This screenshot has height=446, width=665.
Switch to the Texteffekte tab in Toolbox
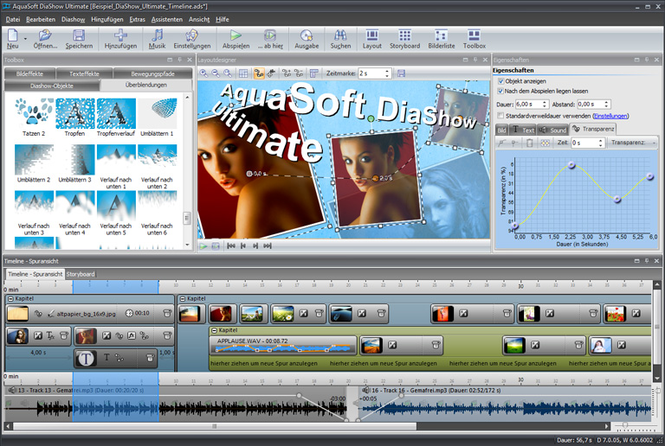pyautogui.click(x=84, y=73)
